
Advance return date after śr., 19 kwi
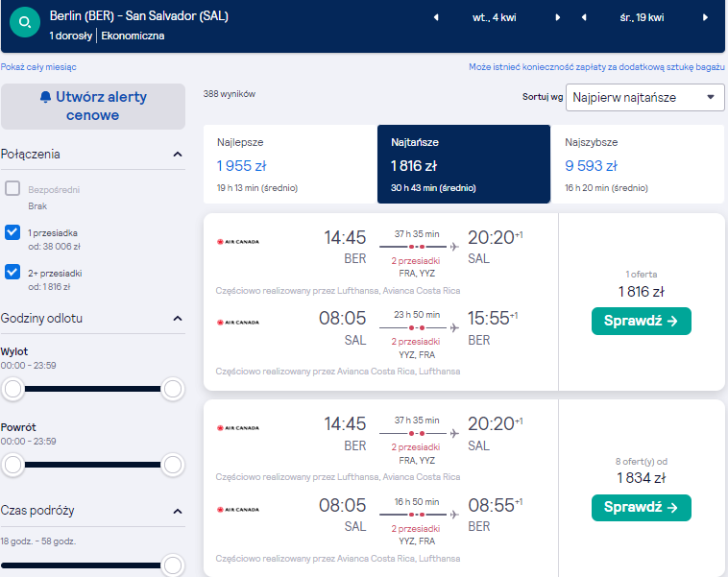(705, 17)
